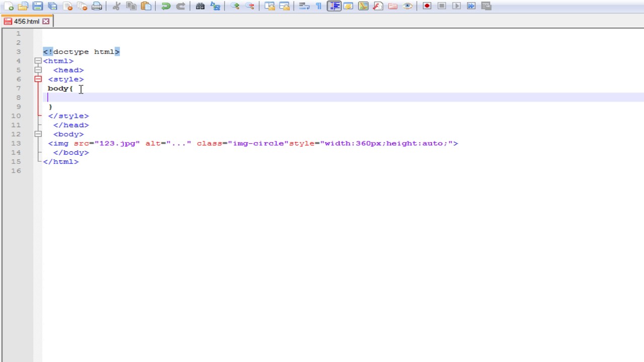The width and height of the screenshot is (644, 362).
Task: Click the 123.jpg src value
Action: click(117, 143)
